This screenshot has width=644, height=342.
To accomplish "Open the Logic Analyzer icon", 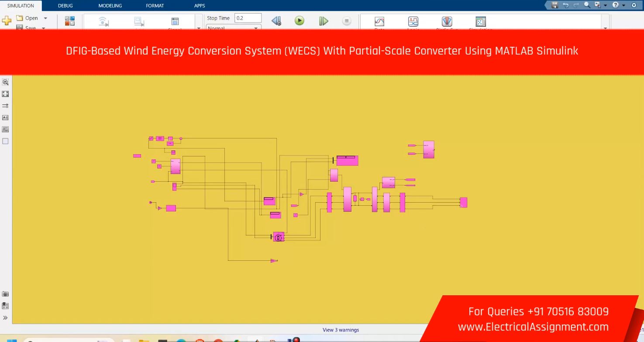I will (x=413, y=21).
